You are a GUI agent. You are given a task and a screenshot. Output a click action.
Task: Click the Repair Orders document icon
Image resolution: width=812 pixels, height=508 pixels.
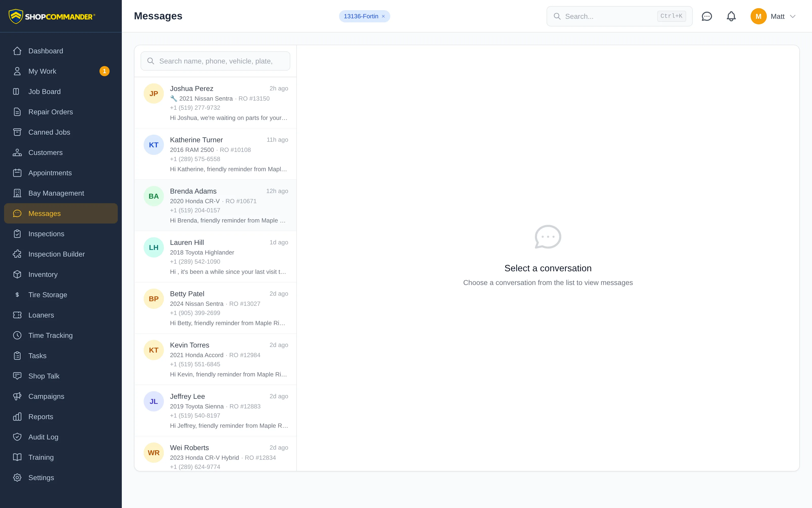pos(17,112)
